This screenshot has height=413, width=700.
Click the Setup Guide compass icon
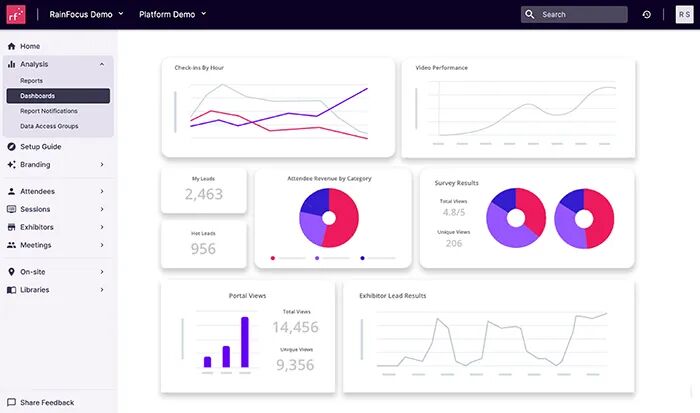12,146
